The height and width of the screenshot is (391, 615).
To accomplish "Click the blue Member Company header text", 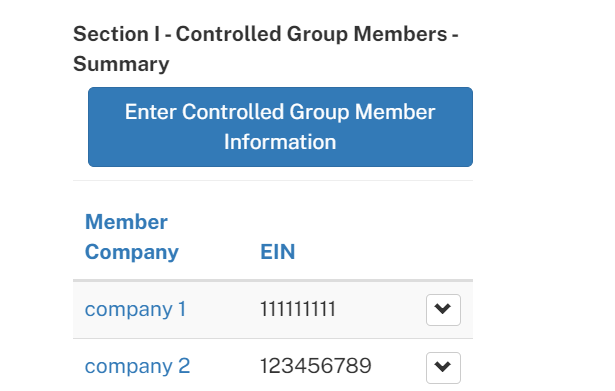I will click(x=132, y=236).
